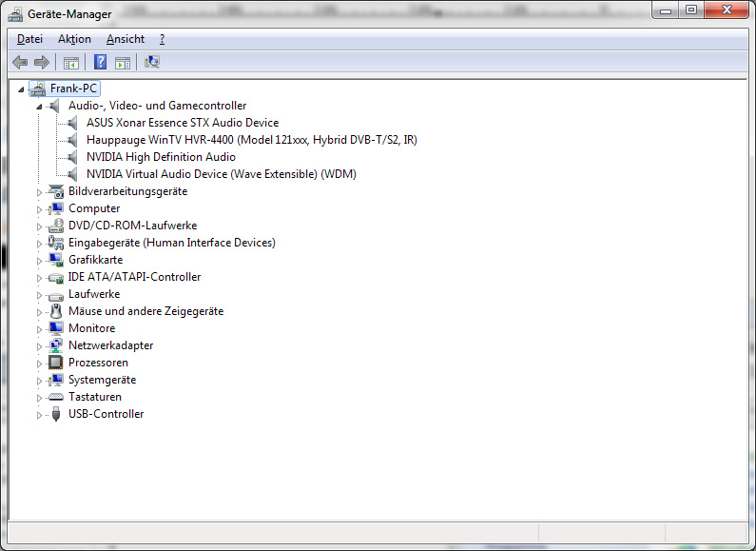756x551 pixels.
Task: Select Hauppauge WinTV HVR-4400 device entry
Action: 252,140
